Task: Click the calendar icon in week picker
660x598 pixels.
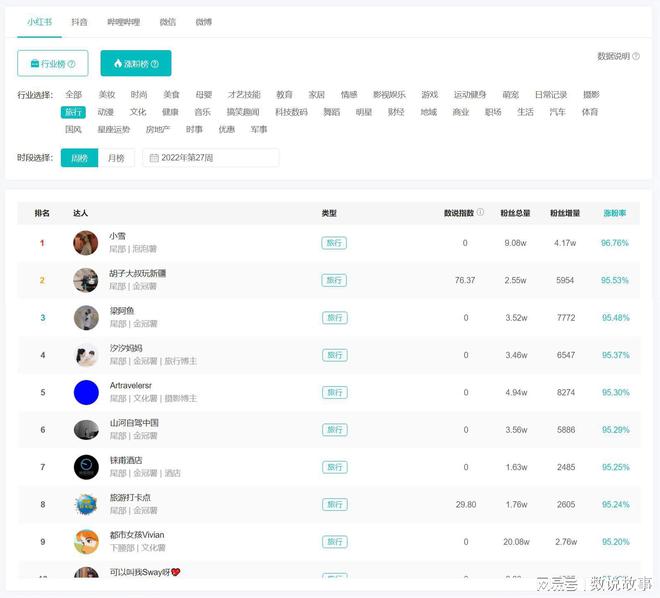Action: coord(154,158)
